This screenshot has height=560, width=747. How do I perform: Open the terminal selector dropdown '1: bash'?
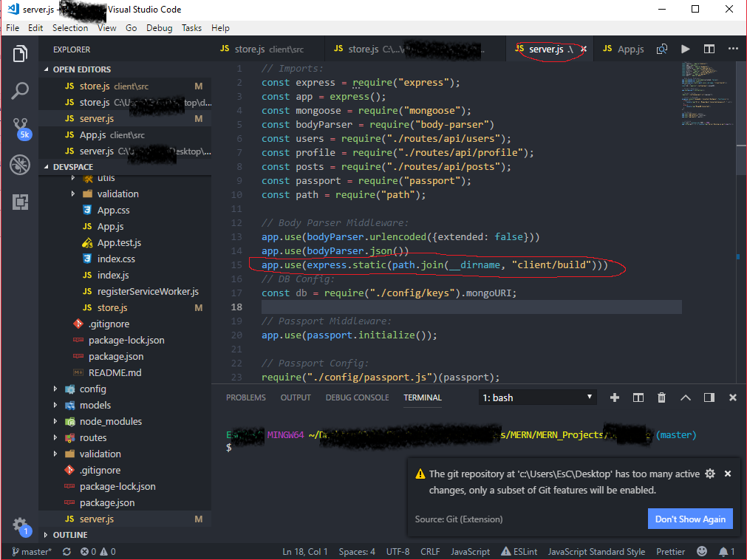coord(537,397)
